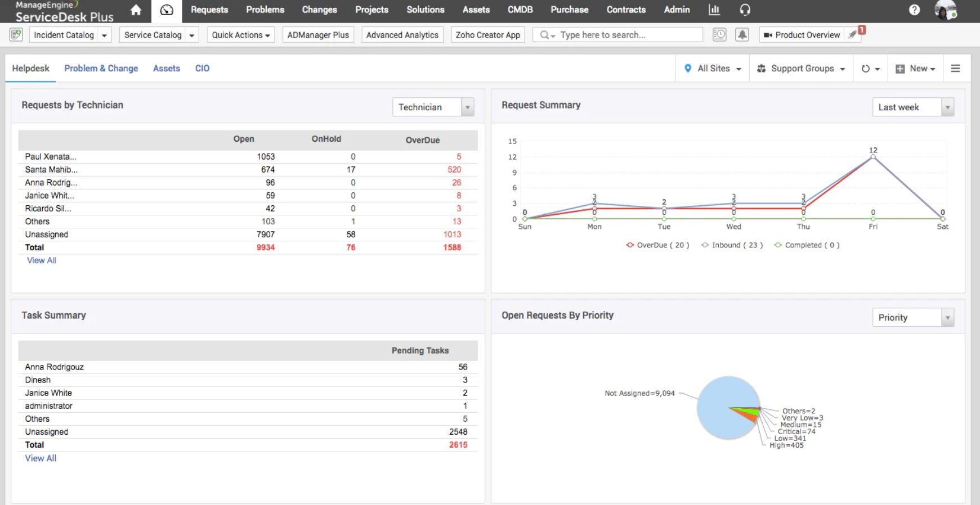Click the Advanced Analytics button
This screenshot has width=980, height=505.
click(x=402, y=35)
